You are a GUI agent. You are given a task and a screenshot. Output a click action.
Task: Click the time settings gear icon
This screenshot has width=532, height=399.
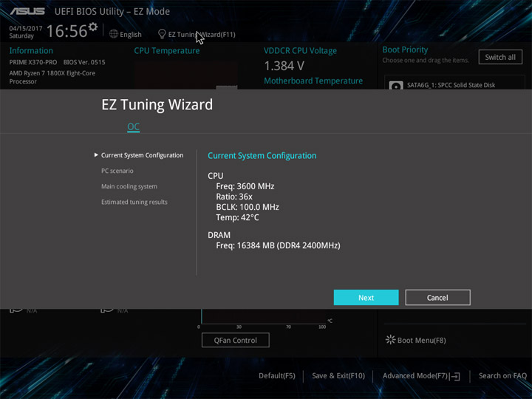click(x=93, y=27)
